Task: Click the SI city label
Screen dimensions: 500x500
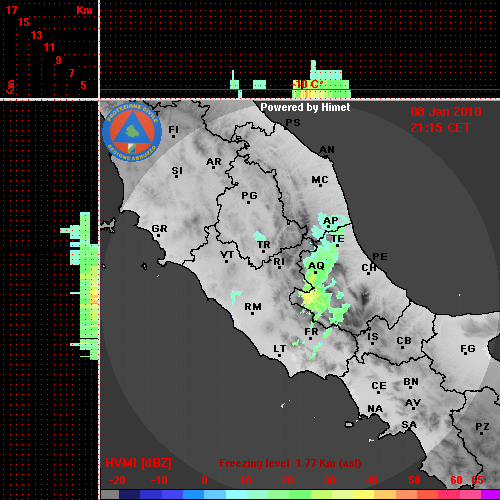Action: (177, 171)
